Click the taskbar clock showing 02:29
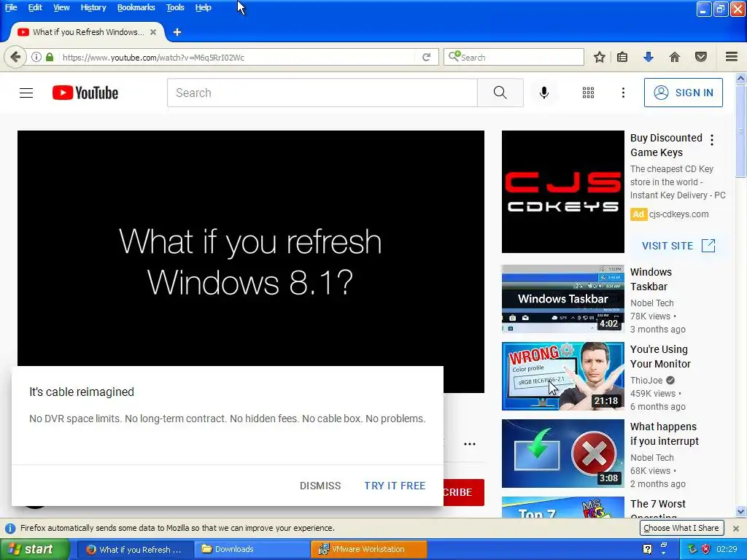Viewport: 747px width, 560px height. 727,549
